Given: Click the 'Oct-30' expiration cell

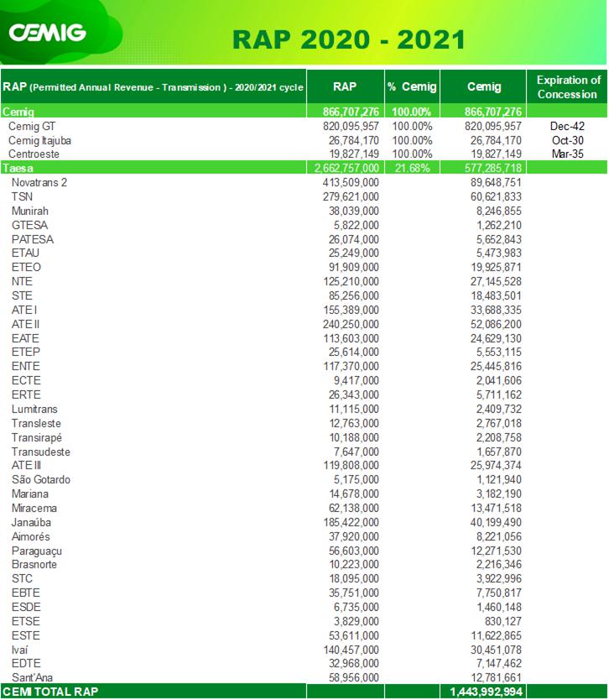Looking at the screenshot, I should coord(568,141).
